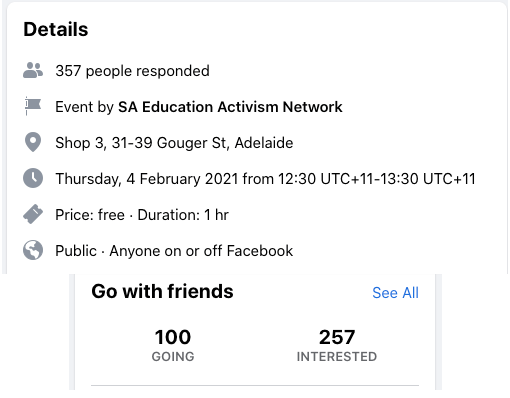Click the INTERESTED label
The image size is (510, 398).
337,357
